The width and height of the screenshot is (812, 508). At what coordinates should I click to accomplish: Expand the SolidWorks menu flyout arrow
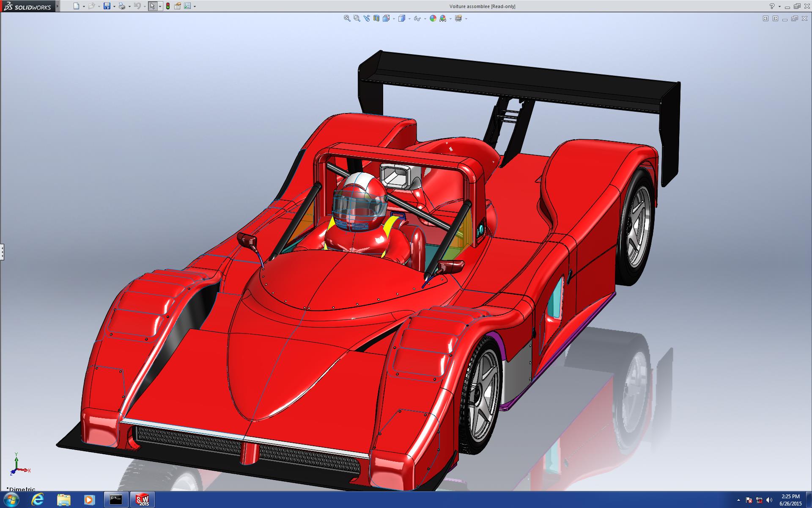pyautogui.click(x=58, y=6)
